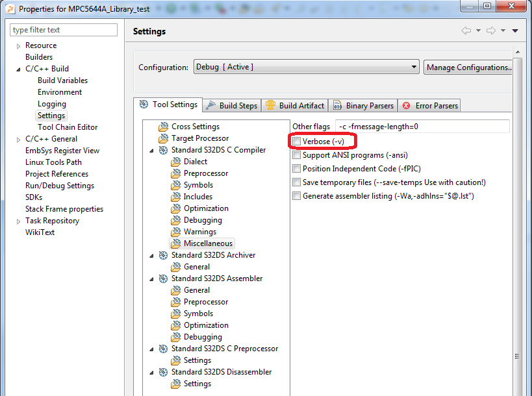Screen dimensions: 532x396
Task: Click the type filter text field
Action: click(64, 30)
